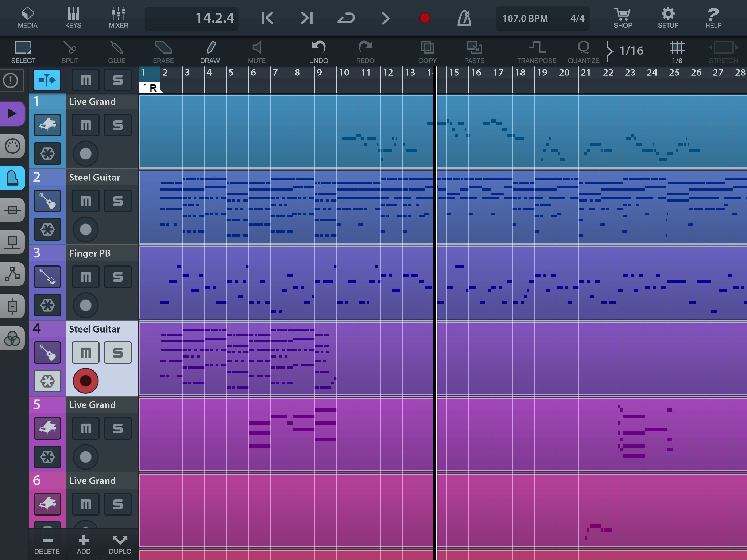
Task: Toggle the metronome click
Action: coord(464,18)
